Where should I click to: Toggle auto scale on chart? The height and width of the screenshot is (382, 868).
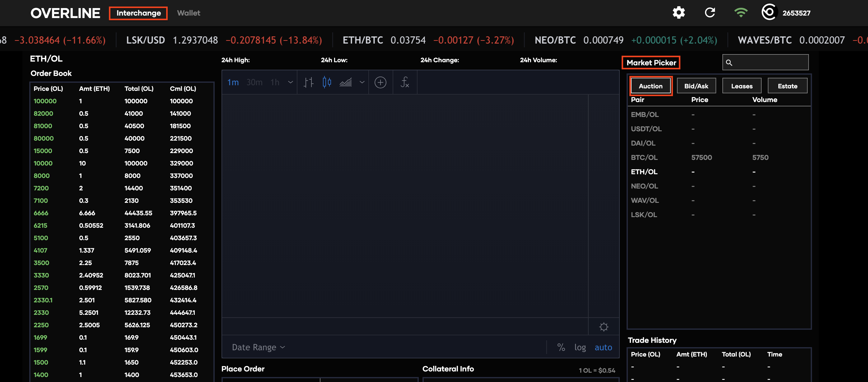tap(603, 347)
